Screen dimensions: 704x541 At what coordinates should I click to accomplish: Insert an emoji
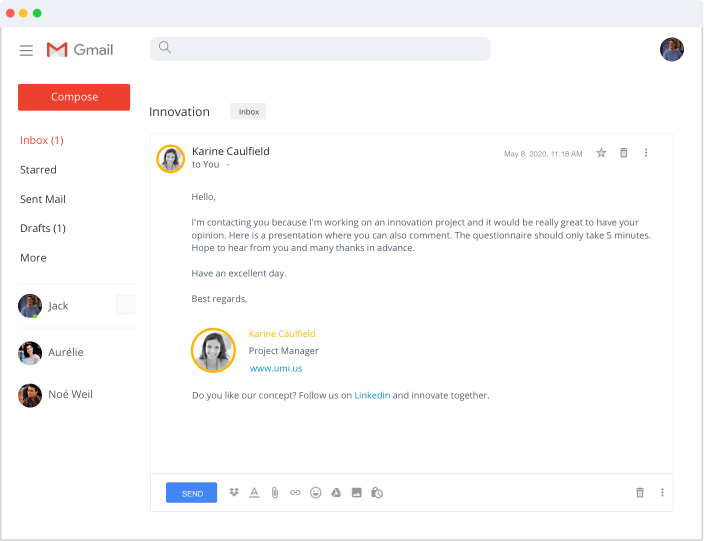pos(316,493)
